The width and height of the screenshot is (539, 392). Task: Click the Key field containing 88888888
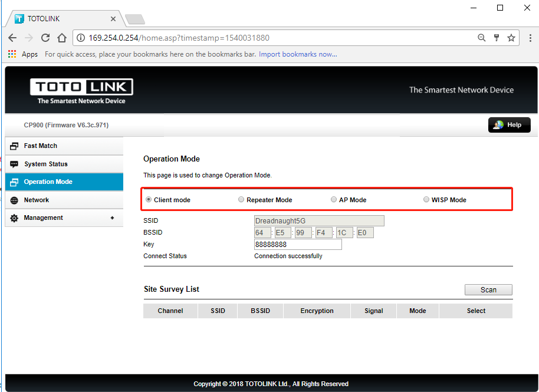(298, 244)
